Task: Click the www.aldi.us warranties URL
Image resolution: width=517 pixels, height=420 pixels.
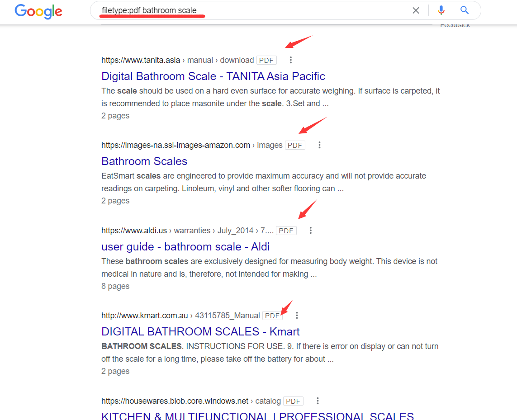Action: coord(187,231)
